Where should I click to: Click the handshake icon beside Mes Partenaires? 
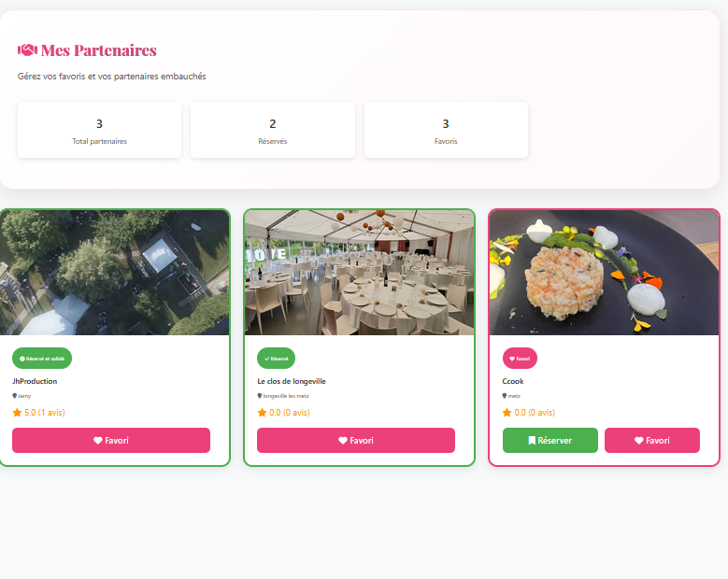[x=27, y=50]
